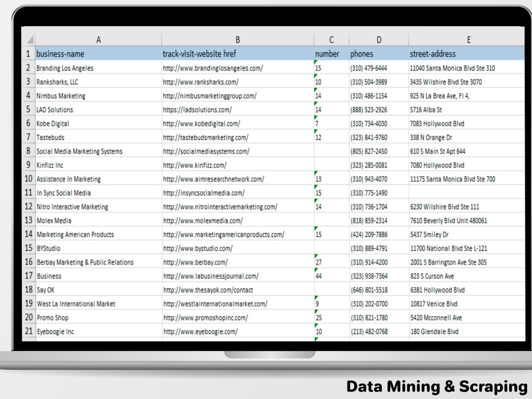Select the 'West La International Market' cell

click(x=98, y=304)
